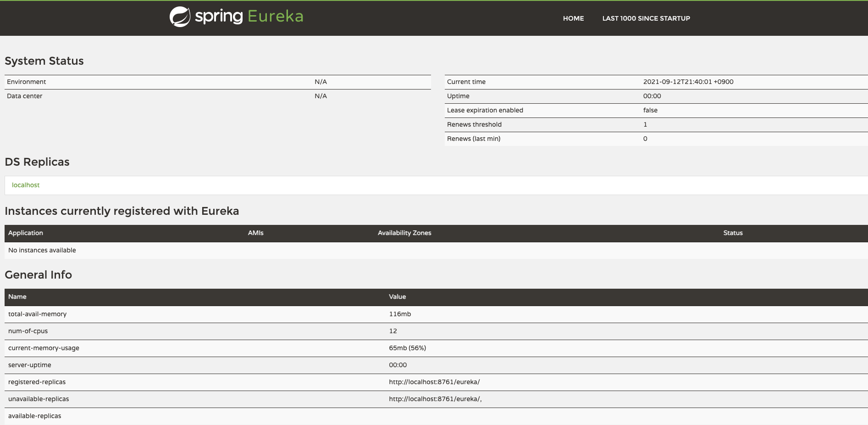The width and height of the screenshot is (868, 425).
Task: Click the Current time label
Action: pos(466,82)
